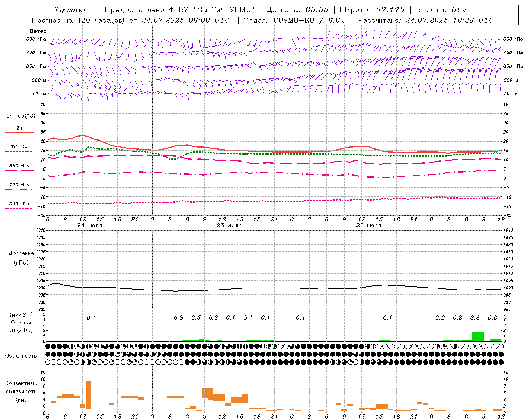This screenshot has width=525, height=420.
Task: Click the '1040' tick on left pressure axis
Action: pos(41,230)
